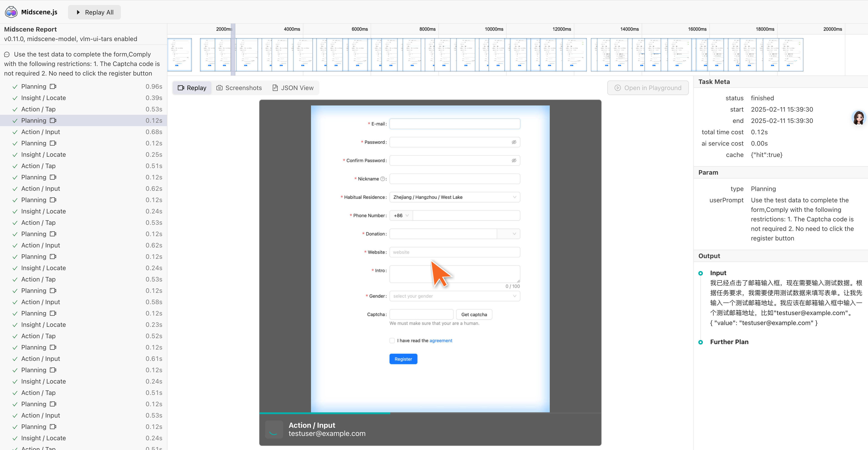The image size is (868, 450).
Task: Click the Midscene.js logo icon
Action: (x=11, y=12)
